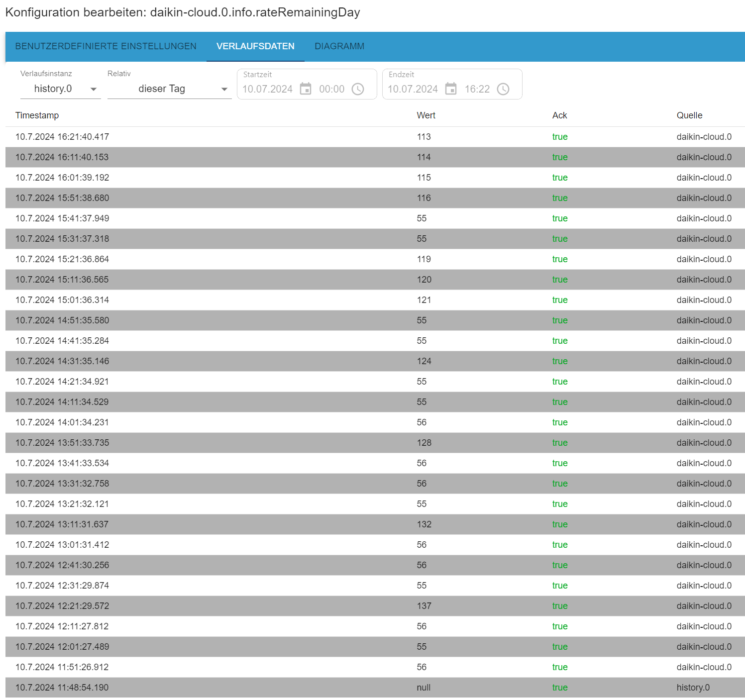Open the start time clock picker
The width and height of the screenshot is (745, 700).
tap(358, 89)
